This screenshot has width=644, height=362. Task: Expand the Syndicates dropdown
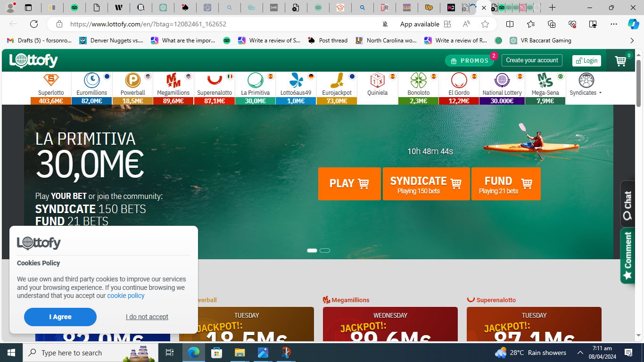586,93
